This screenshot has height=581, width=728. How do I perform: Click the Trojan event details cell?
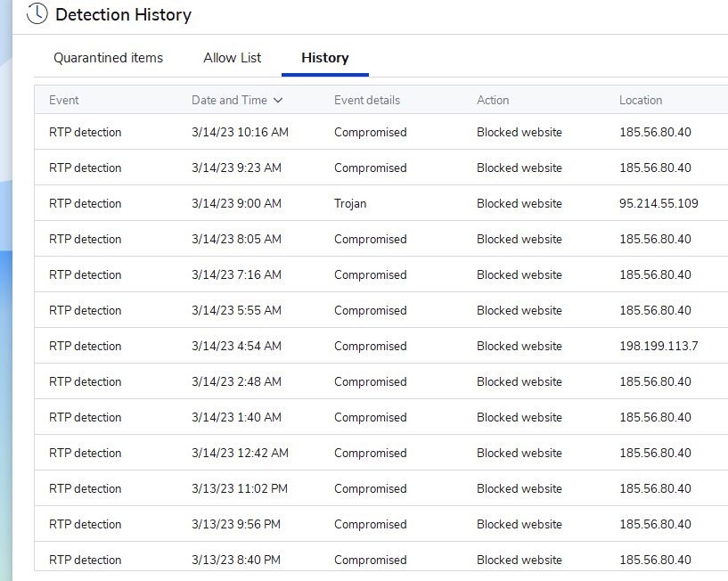[x=350, y=203]
